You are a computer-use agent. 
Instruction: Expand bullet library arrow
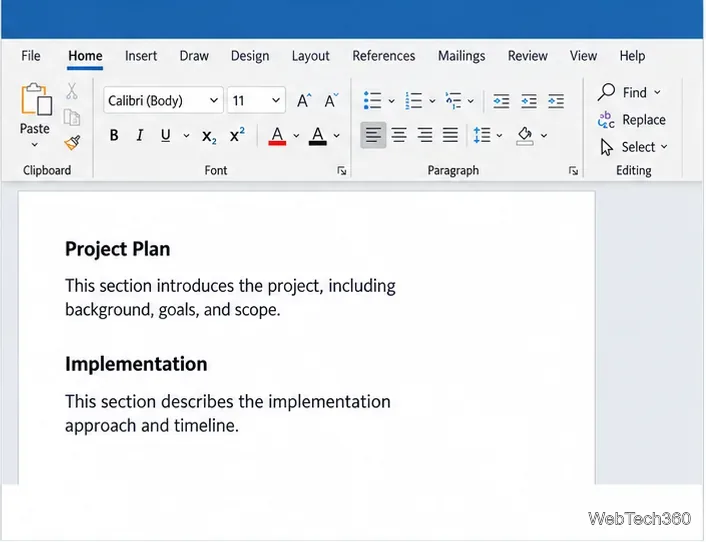[x=391, y=101]
